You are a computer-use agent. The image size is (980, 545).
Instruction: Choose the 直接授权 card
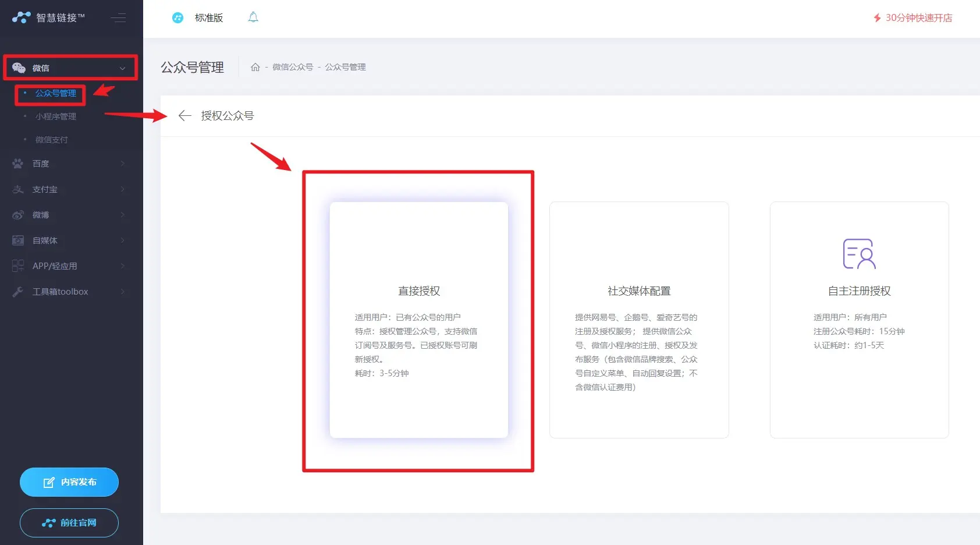click(x=418, y=320)
